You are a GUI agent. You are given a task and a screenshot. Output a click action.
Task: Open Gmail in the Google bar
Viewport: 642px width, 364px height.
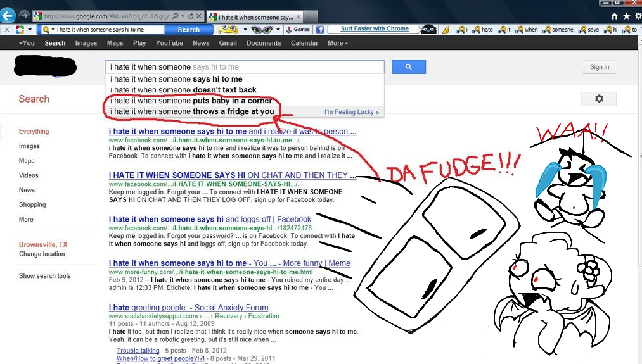tap(228, 43)
